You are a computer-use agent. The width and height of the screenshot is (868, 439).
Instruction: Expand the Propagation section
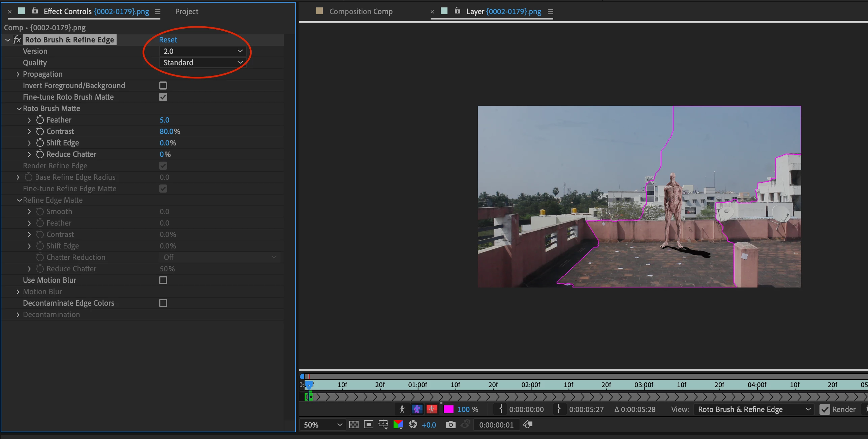(x=18, y=74)
